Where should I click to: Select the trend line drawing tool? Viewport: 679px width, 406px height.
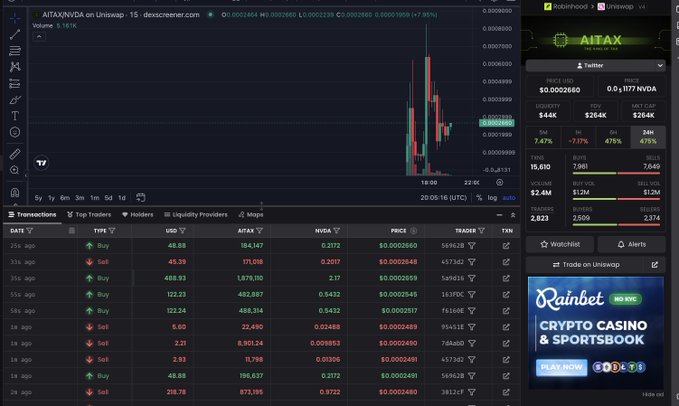click(15, 35)
